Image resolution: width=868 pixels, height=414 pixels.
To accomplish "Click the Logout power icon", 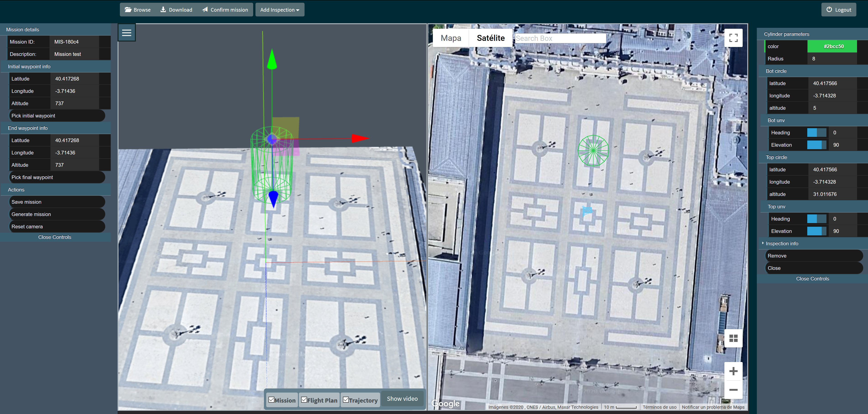I will pos(829,9).
